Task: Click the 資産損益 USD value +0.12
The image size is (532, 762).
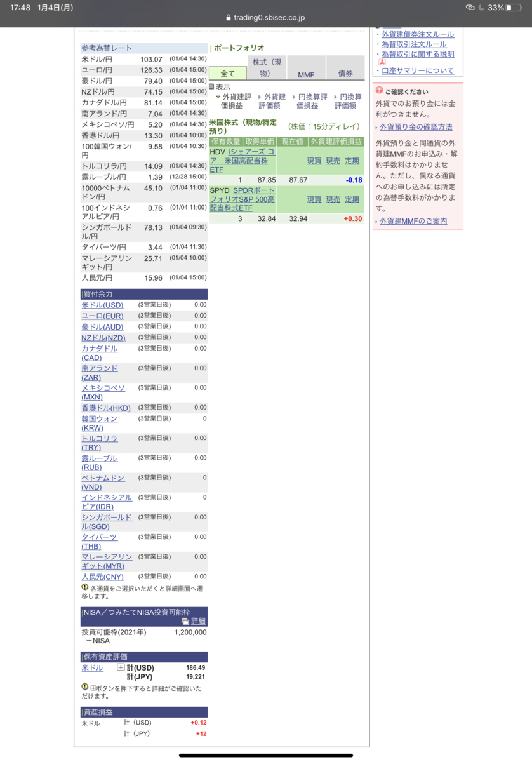Action: point(199,723)
